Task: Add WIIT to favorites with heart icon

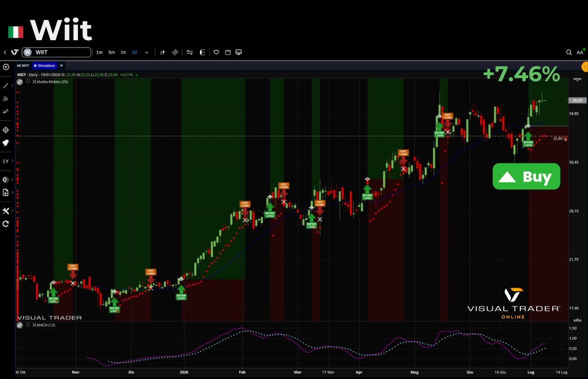Action: [x=216, y=52]
